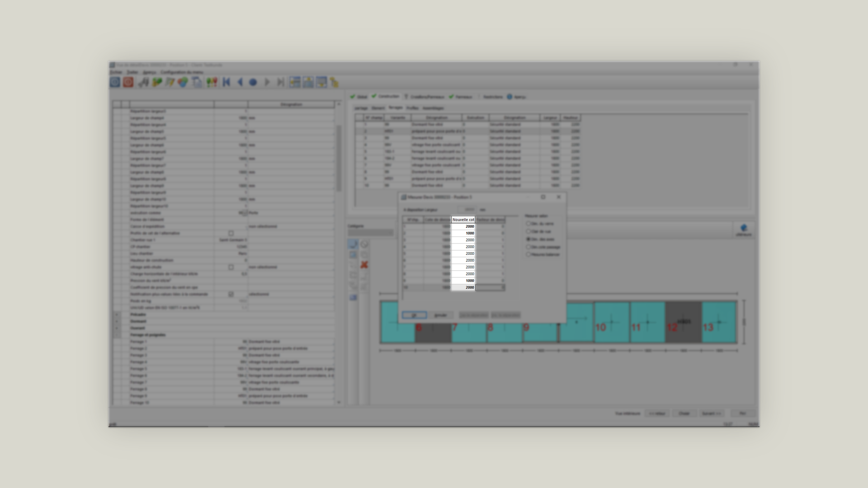
Task: Select 2000 cell in eighth row
Action: pyautogui.click(x=463, y=274)
